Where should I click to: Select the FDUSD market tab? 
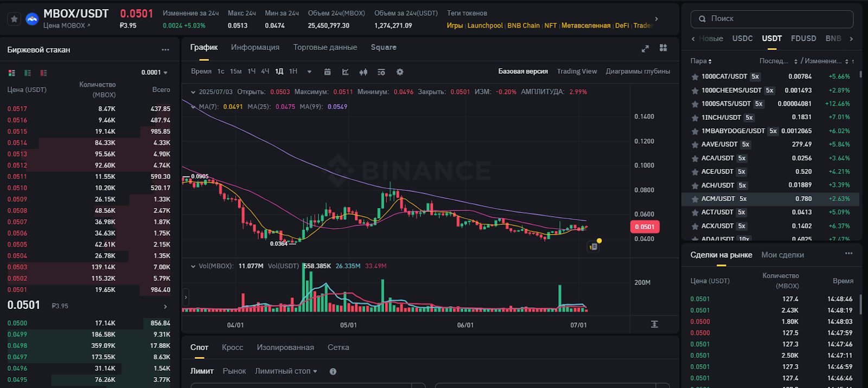click(x=803, y=38)
